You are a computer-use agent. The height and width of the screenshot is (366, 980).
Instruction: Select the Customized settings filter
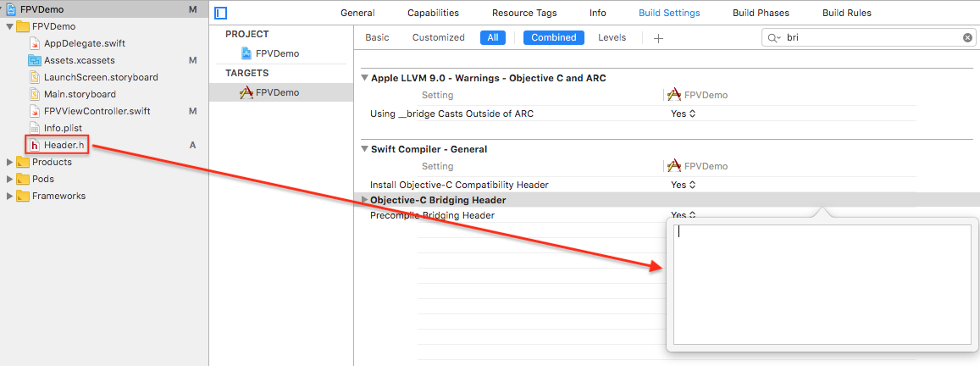438,37
